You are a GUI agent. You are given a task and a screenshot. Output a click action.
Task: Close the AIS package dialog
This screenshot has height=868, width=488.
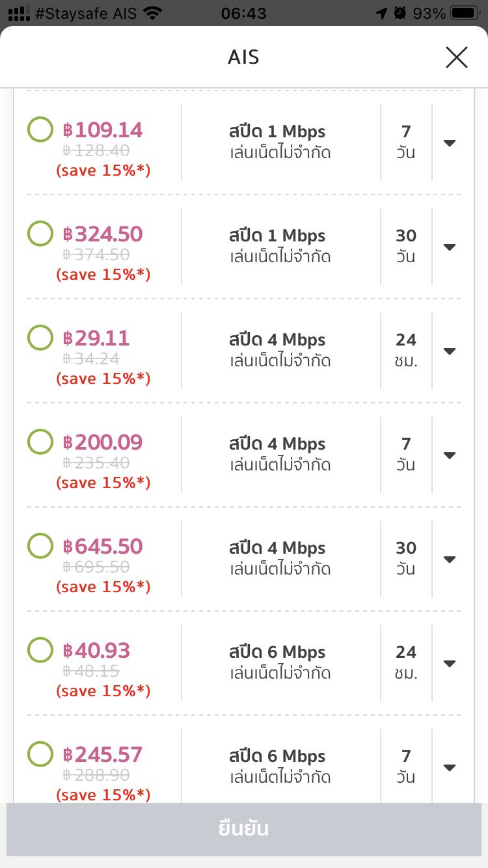pyautogui.click(x=456, y=57)
